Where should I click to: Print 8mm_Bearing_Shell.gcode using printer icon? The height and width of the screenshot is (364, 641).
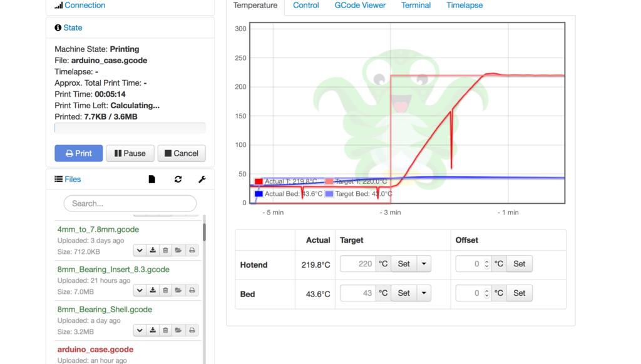coord(191,330)
